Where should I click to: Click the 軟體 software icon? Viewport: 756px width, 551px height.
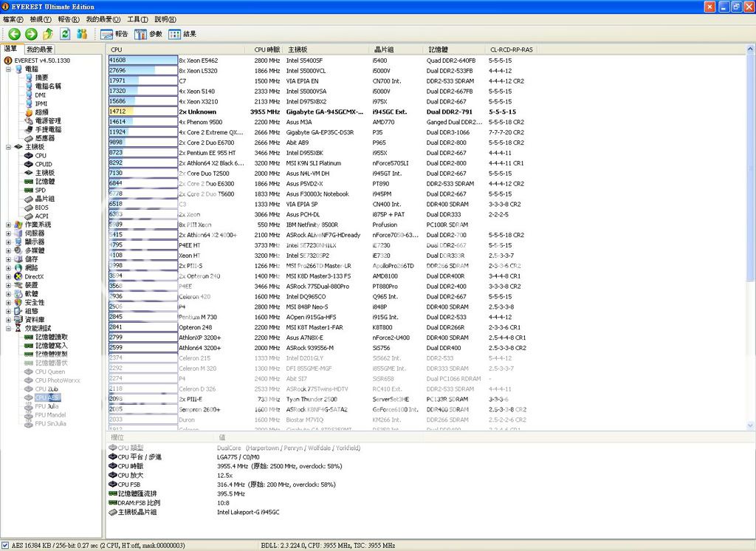pos(18,294)
